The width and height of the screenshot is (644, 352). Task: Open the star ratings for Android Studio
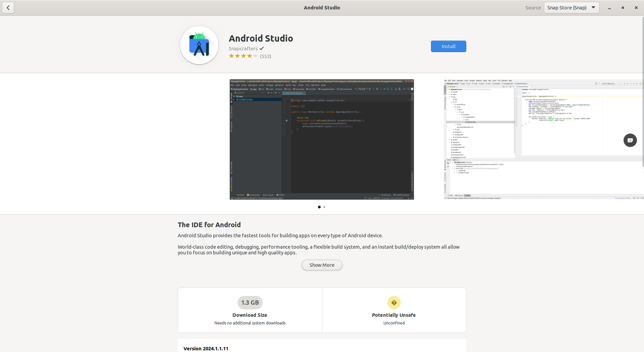click(x=243, y=56)
